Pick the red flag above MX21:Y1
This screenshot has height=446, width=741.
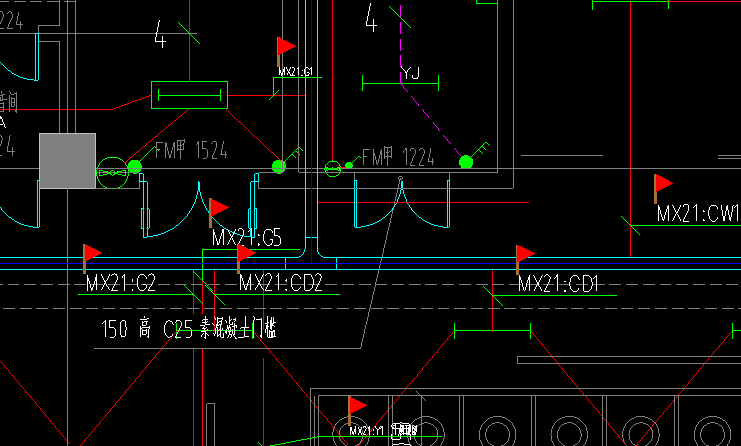357,410
